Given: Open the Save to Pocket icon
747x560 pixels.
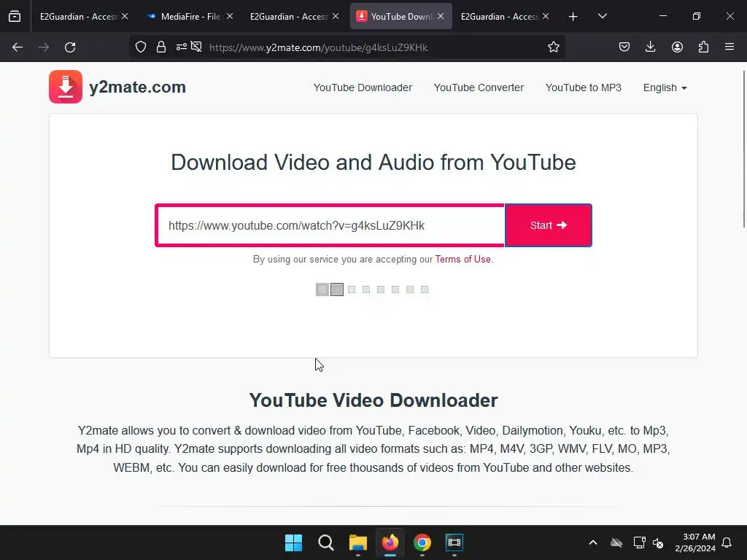Looking at the screenshot, I should click(x=624, y=47).
